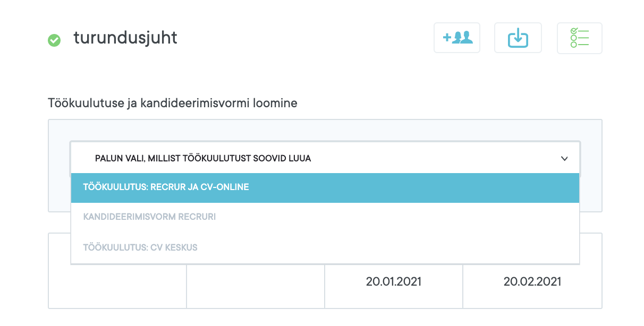
Task: Click the green checkmark status icon
Action: pyautogui.click(x=54, y=40)
